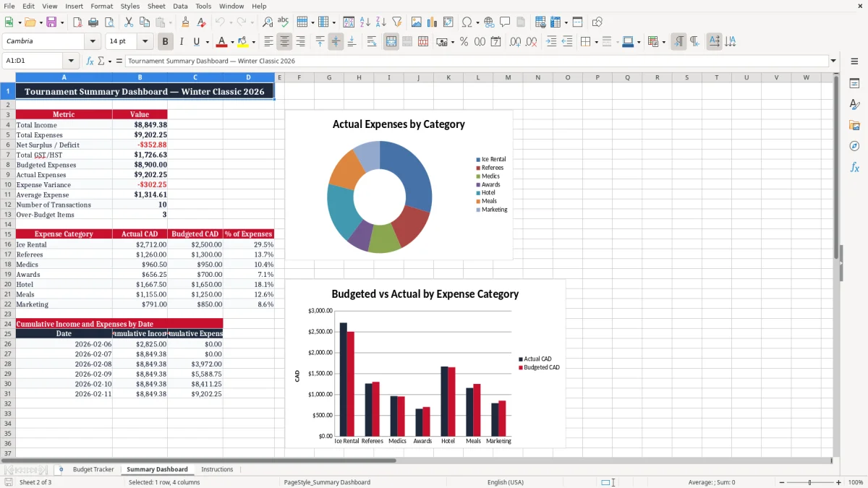Open borders dropdown arrow
The image size is (868, 488).
click(597, 42)
